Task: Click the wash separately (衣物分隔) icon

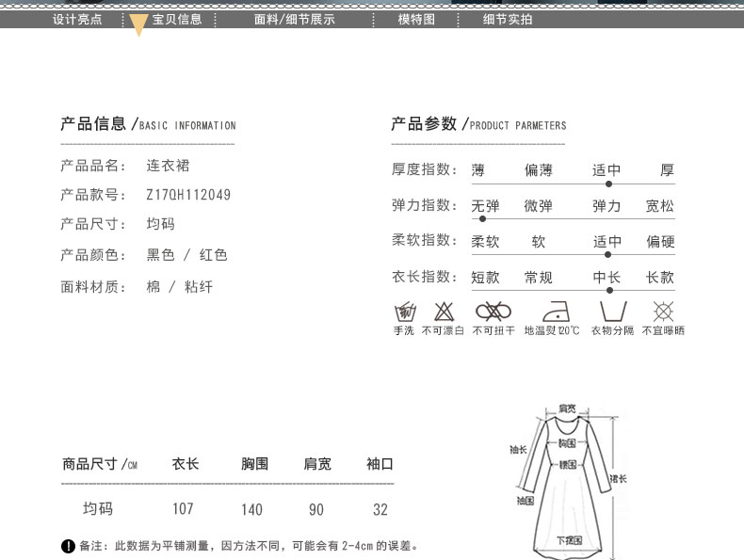Action: 613,312
